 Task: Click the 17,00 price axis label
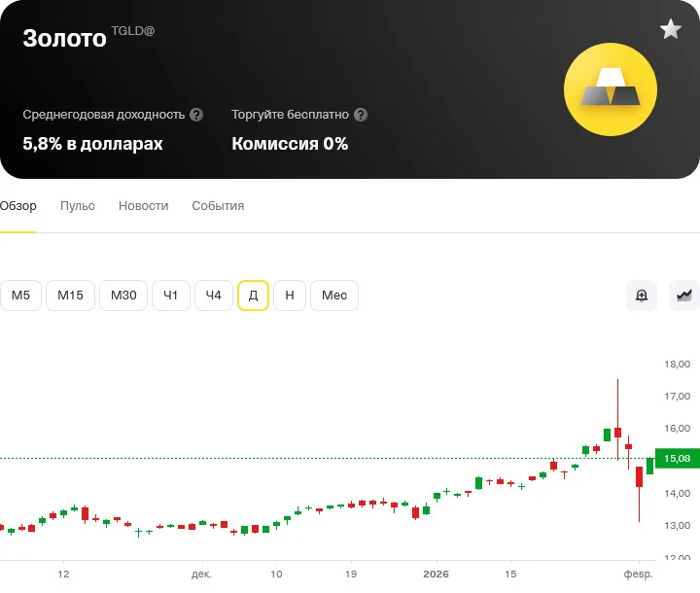(x=678, y=396)
